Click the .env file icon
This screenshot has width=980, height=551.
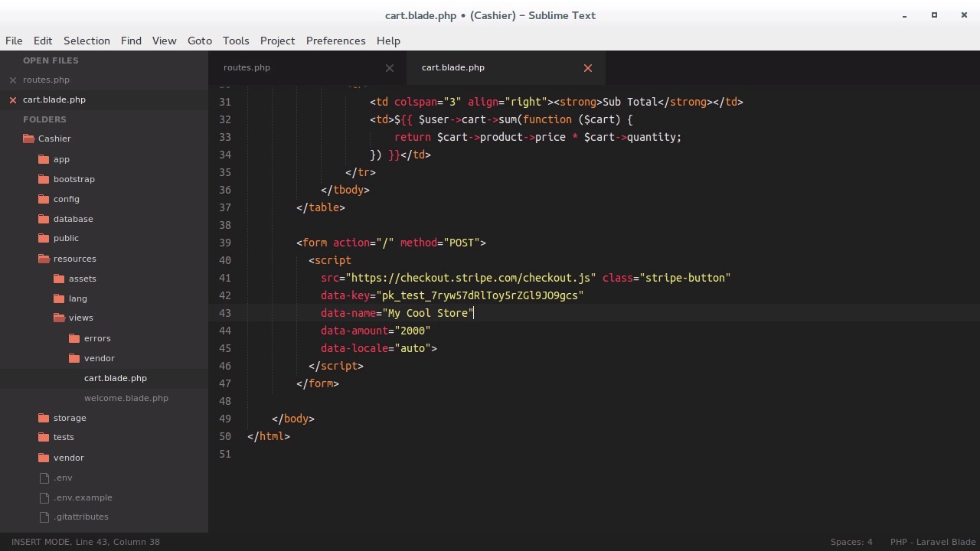44,478
